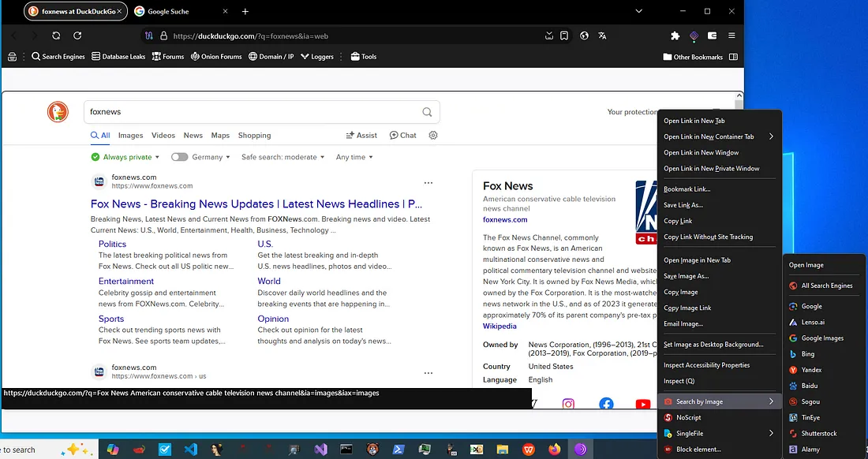Screen dimensions: 868x459
Task: Switch to the News search tab
Action: click(x=193, y=135)
